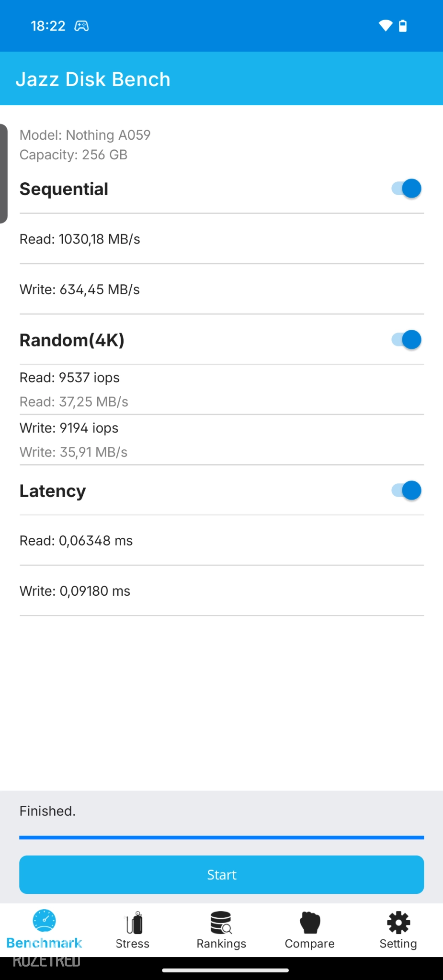Viewport: 443px width, 980px height.
Task: Tap the battery status icon
Action: click(403, 26)
